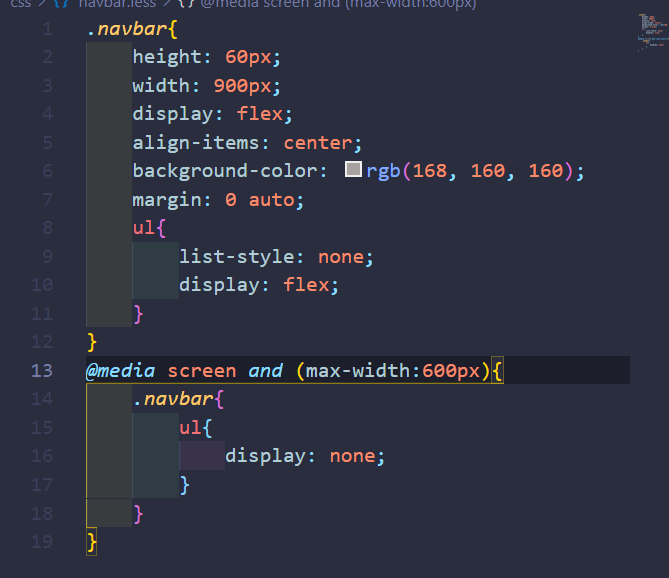Click the 'rgb' function name
The image size is (669, 578).
click(383, 171)
